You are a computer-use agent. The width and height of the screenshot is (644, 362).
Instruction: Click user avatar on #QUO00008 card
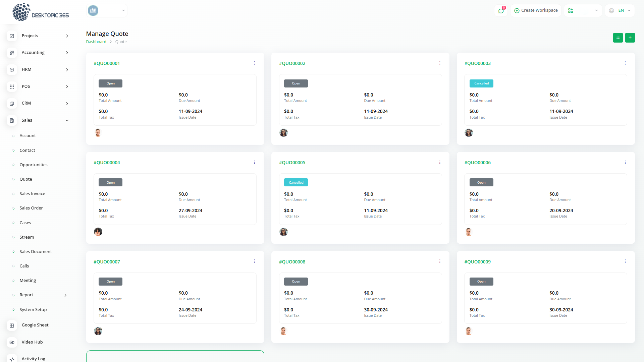(x=283, y=331)
